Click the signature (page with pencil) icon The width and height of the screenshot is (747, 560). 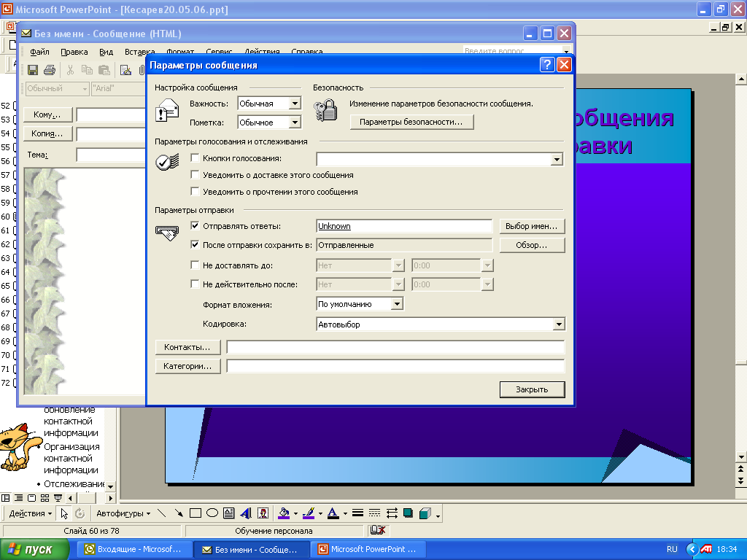point(125,70)
